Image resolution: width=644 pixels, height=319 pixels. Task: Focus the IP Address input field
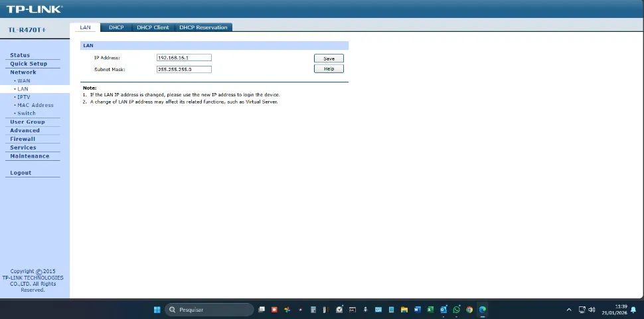(x=184, y=58)
